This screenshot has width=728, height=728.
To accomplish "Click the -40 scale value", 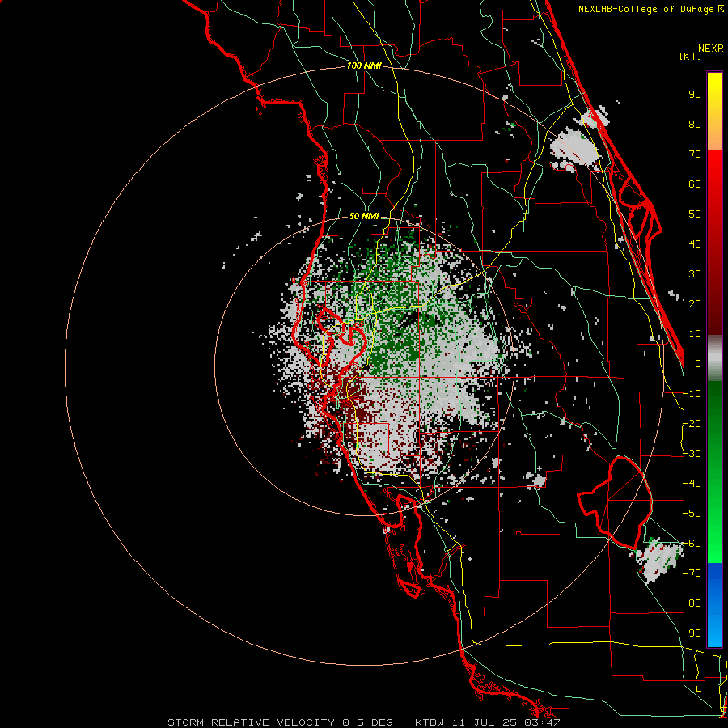I will [x=692, y=484].
